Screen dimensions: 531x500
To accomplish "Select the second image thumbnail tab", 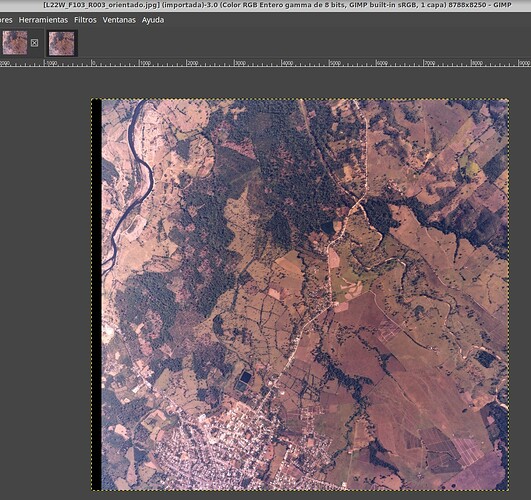I will pos(62,43).
